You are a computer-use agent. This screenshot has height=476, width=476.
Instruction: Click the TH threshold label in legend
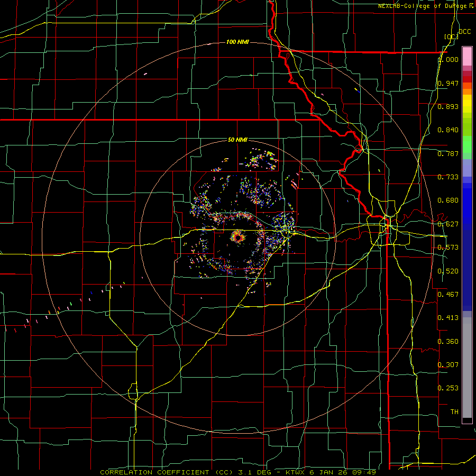click(x=454, y=411)
